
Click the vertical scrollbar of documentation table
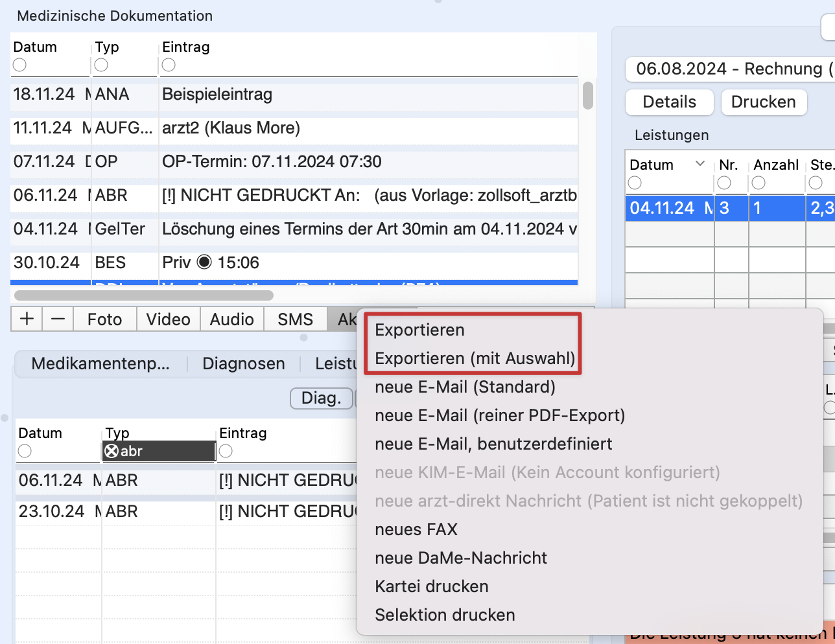(588, 95)
